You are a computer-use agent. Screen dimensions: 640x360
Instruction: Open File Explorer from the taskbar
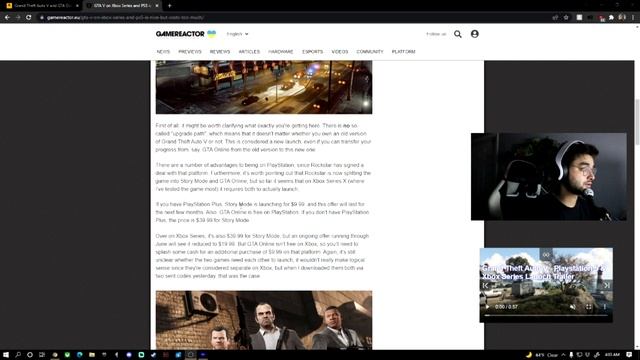pyautogui.click(x=92, y=355)
